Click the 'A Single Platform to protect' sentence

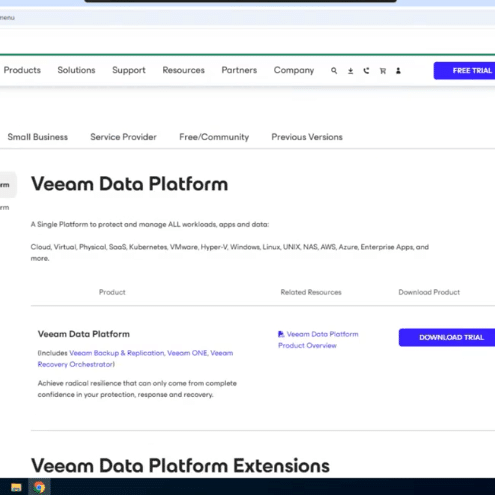(x=150, y=224)
